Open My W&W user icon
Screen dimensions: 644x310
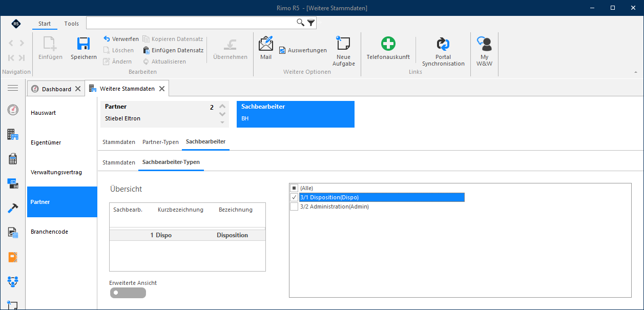click(x=484, y=44)
